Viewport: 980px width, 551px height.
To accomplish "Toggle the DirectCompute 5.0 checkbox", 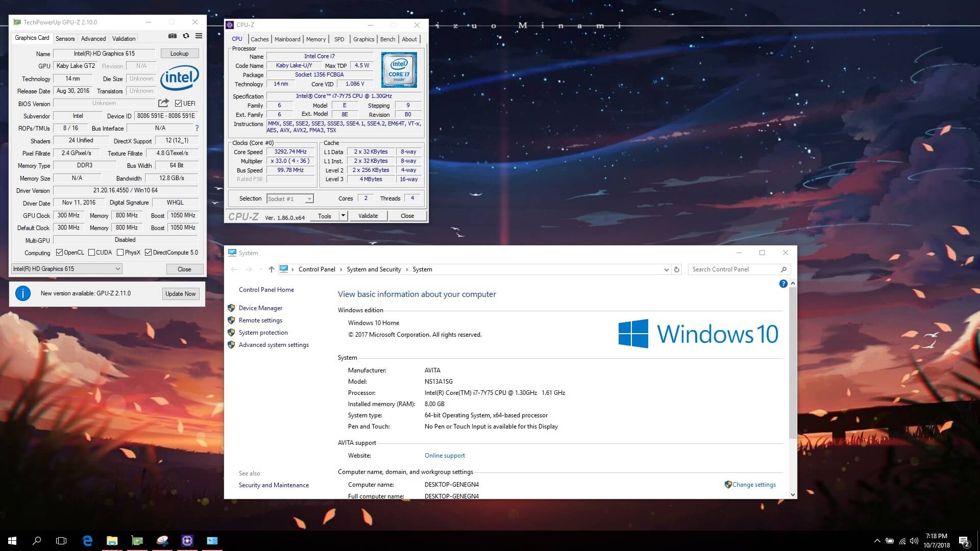I will [x=148, y=253].
